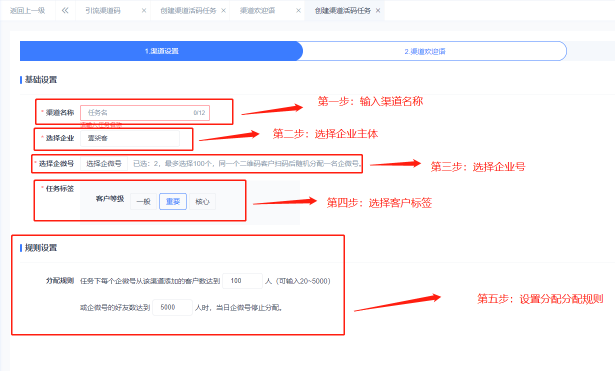615x371 pixels.
Task: Close the active 创建渠道活码任务 tab
Action: click(378, 11)
